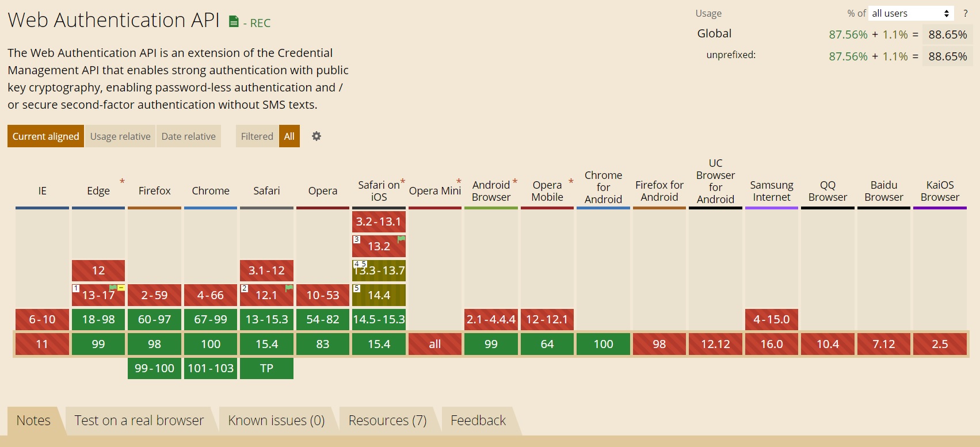
Task: Open the settings gear icon
Action: [317, 136]
